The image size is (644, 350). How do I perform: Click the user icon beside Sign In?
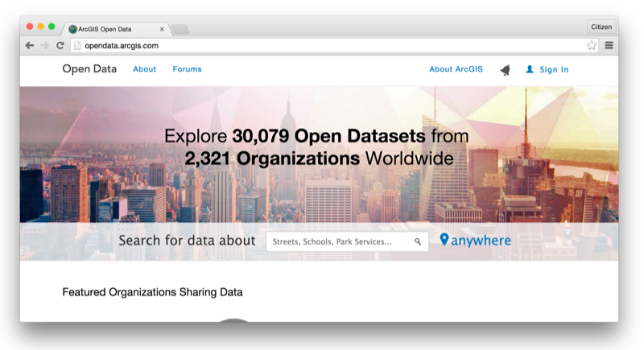click(x=530, y=69)
